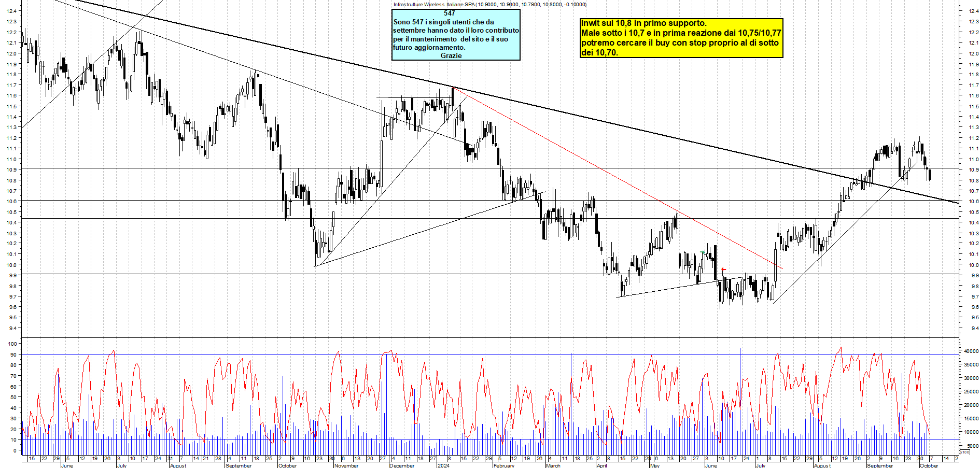Select the February month label
This screenshot has height=468, width=980.
pyautogui.click(x=504, y=465)
